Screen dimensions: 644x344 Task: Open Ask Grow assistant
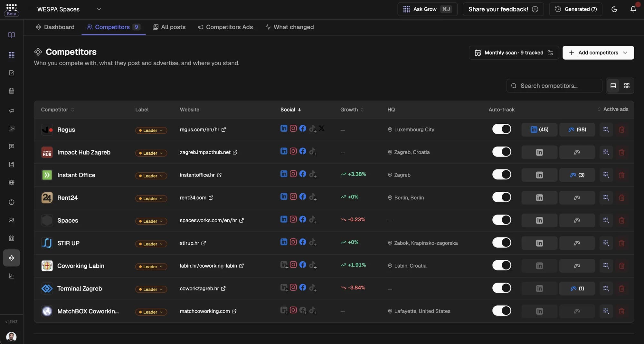[427, 9]
